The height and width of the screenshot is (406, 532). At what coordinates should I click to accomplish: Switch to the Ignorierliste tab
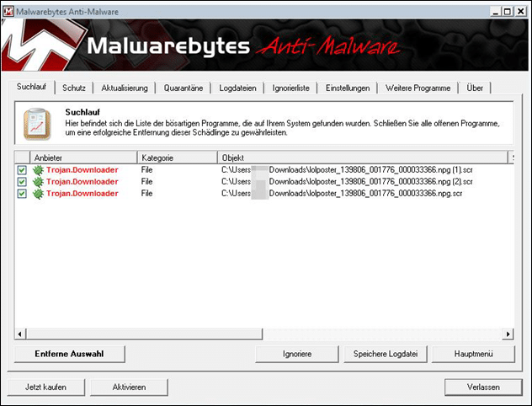coord(290,88)
